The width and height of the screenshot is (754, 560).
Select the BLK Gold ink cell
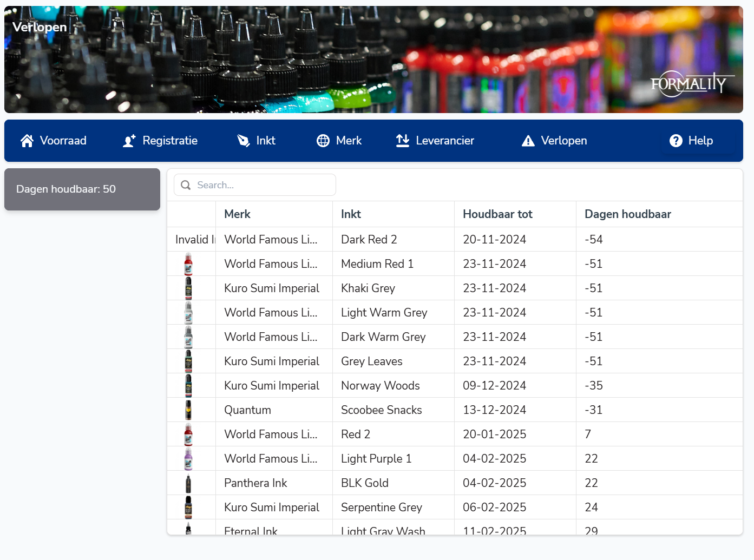[394, 483]
